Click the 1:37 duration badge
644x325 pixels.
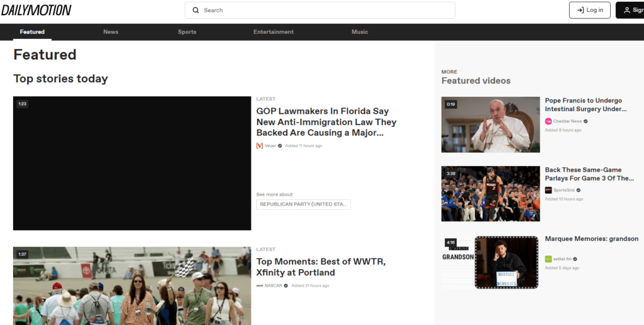pos(22,255)
